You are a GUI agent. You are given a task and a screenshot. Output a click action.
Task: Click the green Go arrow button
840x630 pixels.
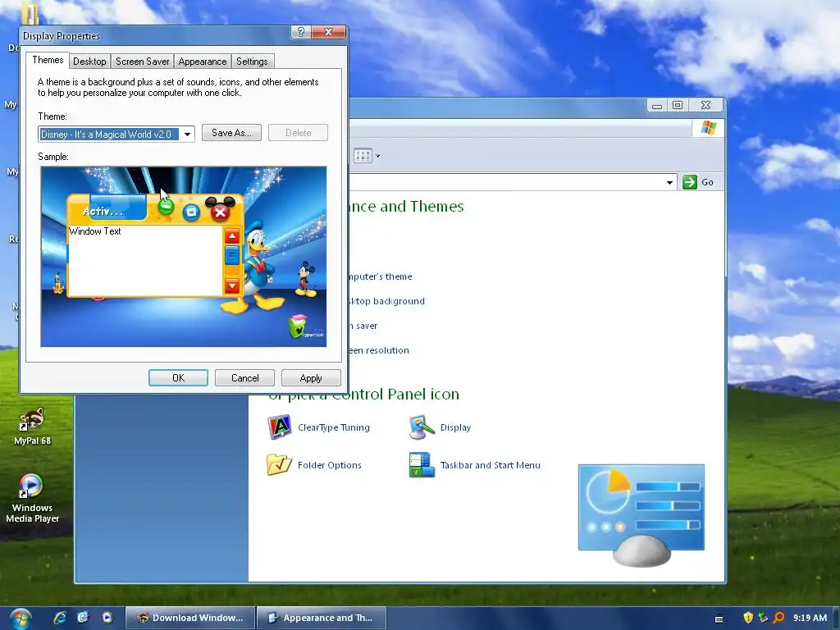click(690, 182)
